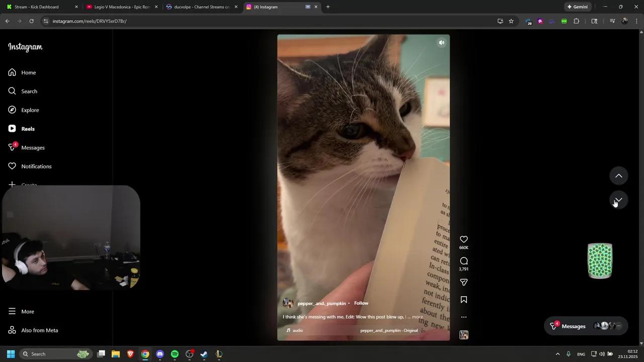Click the Instagram logo

tap(25, 47)
